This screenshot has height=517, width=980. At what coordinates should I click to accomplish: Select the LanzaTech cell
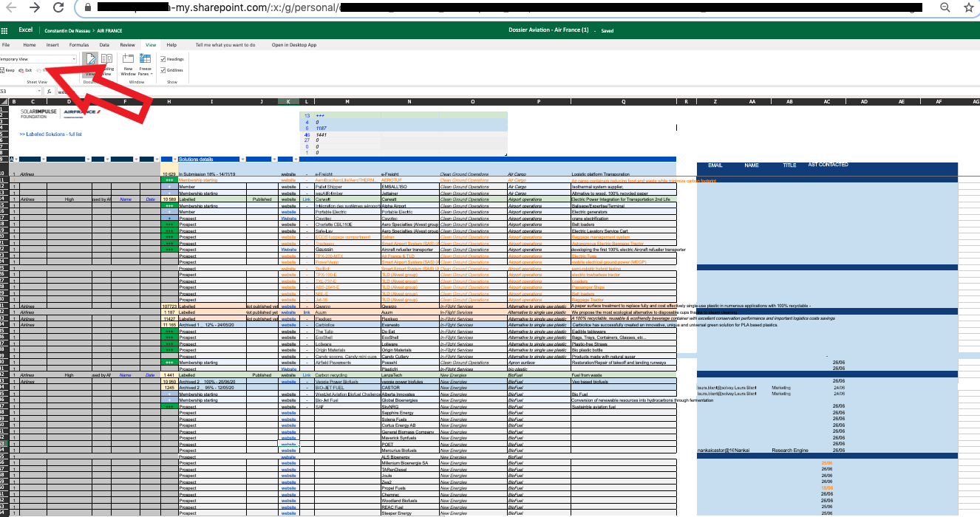pos(409,375)
